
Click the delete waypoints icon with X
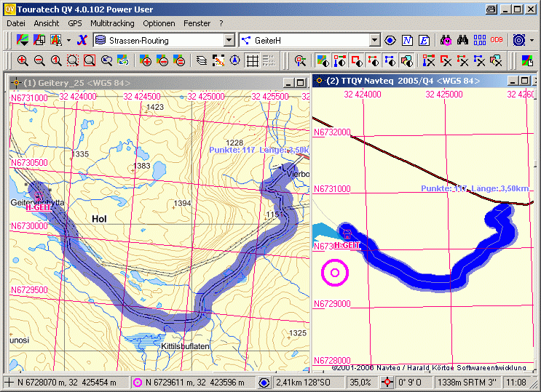tap(429, 61)
